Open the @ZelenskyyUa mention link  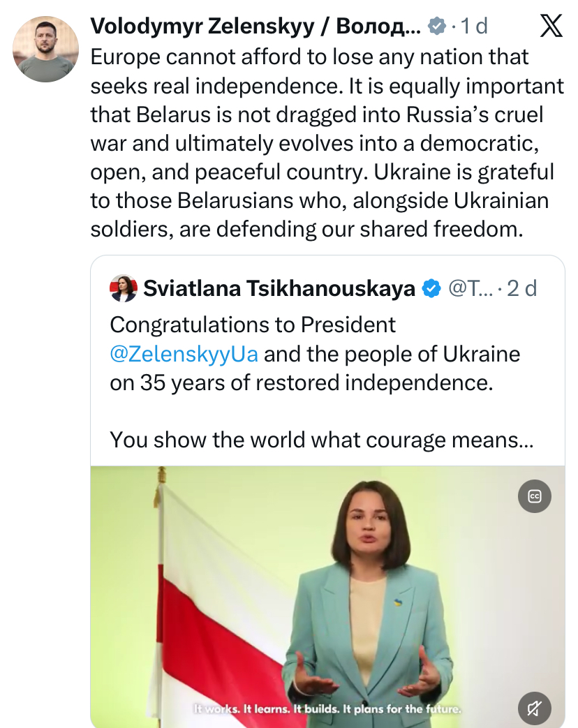point(184,355)
